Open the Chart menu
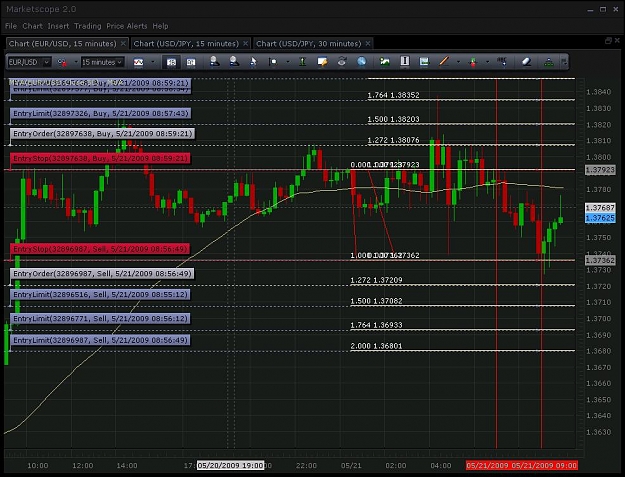This screenshot has width=625, height=477. coord(32,26)
